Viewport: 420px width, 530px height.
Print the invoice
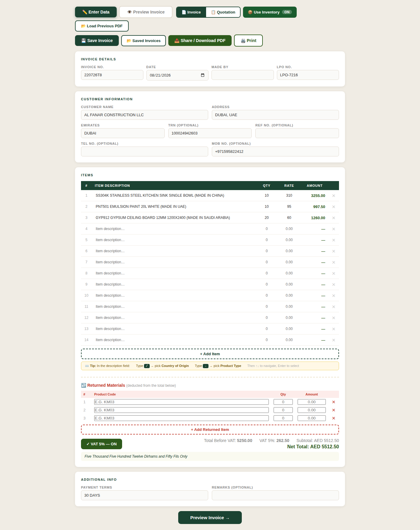point(248,41)
